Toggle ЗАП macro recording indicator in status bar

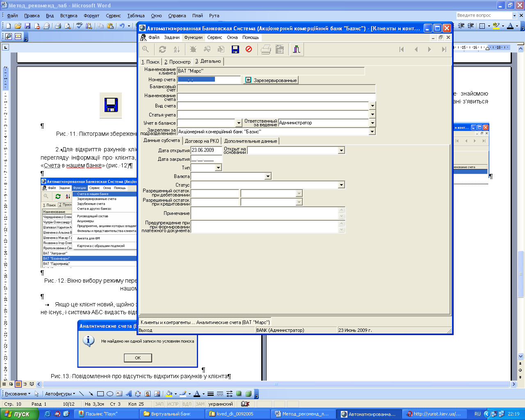click(x=159, y=404)
